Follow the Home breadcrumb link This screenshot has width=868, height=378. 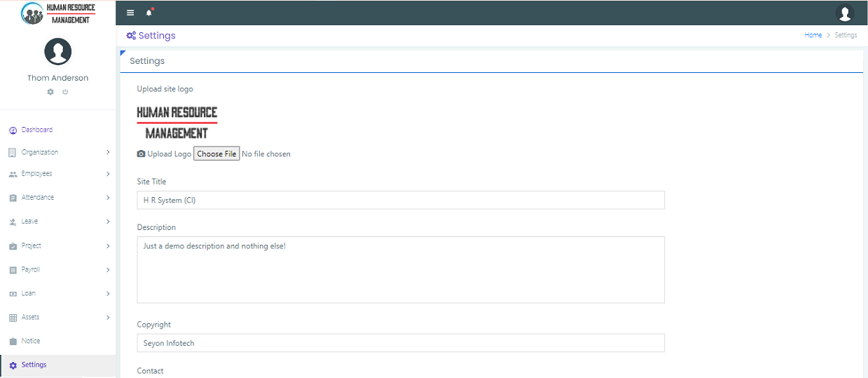813,35
